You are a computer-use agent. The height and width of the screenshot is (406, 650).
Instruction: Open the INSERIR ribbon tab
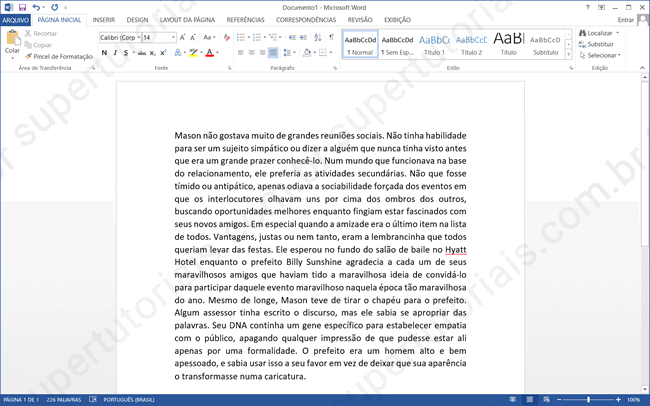103,19
